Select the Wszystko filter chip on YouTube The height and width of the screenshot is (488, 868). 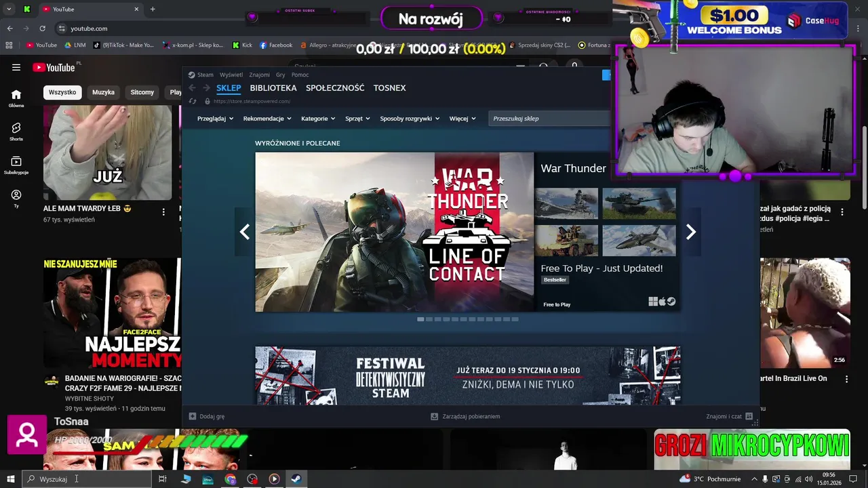62,92
